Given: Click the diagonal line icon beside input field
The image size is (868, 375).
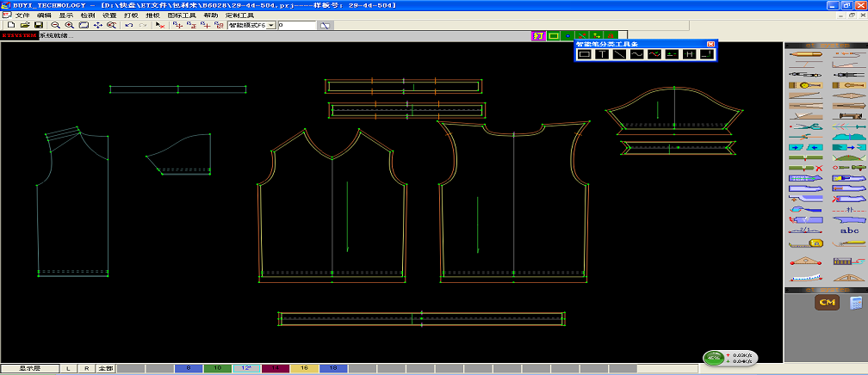Looking at the screenshot, I should (326, 25).
